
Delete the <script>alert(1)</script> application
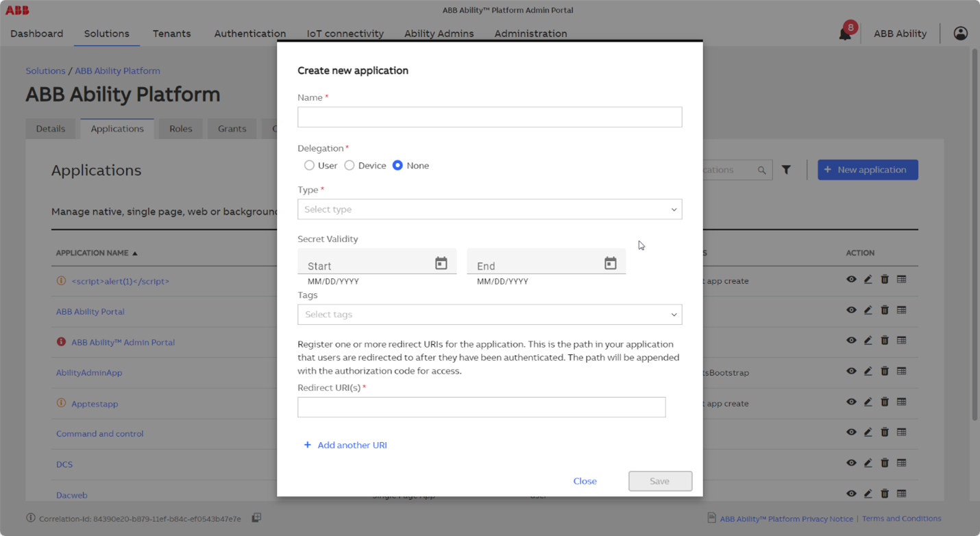point(885,280)
